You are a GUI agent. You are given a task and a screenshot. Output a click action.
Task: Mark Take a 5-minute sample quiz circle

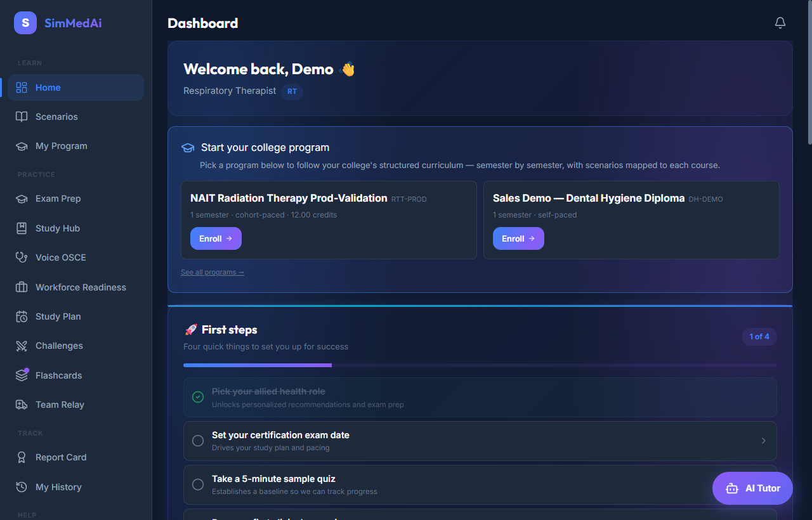click(x=198, y=484)
